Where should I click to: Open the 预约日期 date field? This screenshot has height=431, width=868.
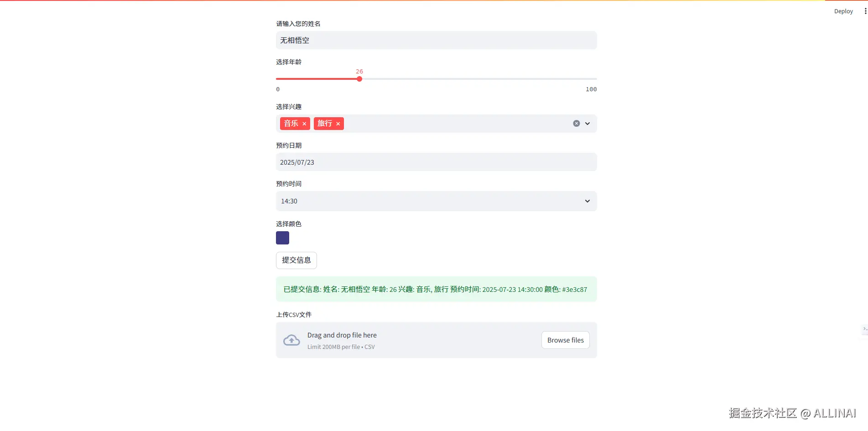click(x=436, y=162)
